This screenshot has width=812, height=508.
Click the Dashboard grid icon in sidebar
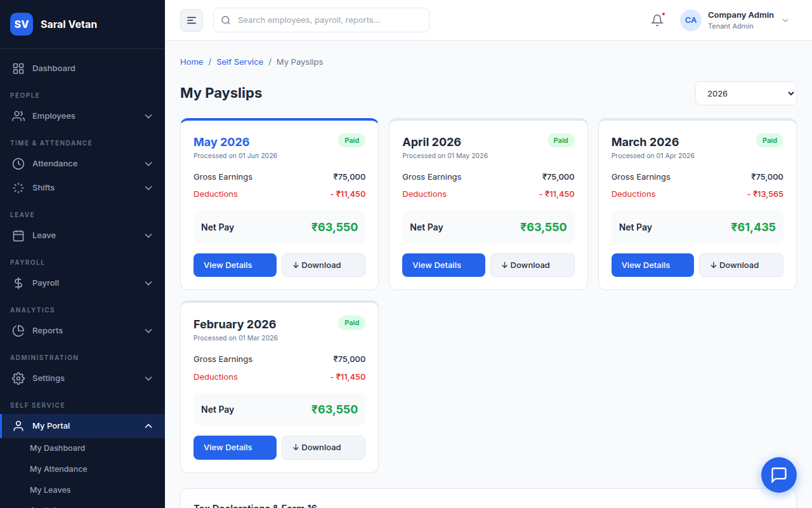[x=18, y=69]
